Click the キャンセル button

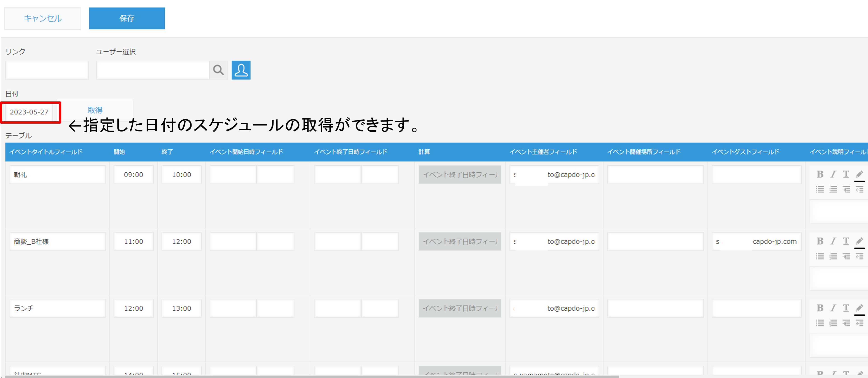click(43, 18)
